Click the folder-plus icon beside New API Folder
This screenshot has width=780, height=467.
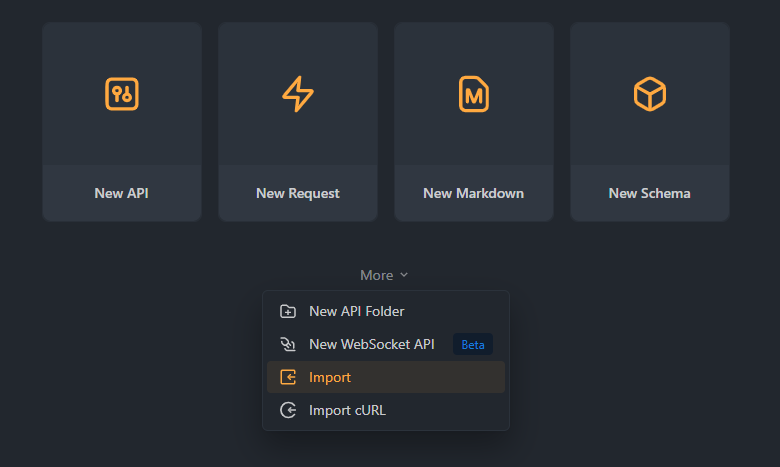coord(288,311)
